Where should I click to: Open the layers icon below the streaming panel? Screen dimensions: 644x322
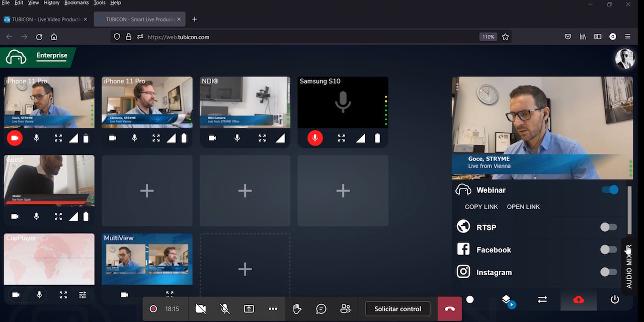coord(507,300)
